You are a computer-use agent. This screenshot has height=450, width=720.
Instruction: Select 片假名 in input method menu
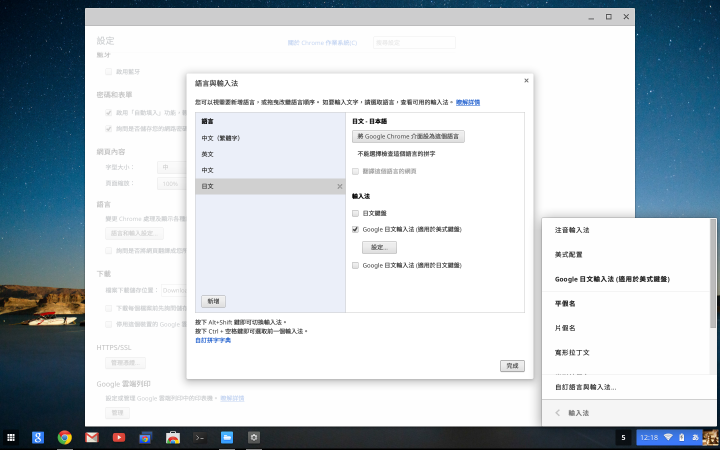[626, 328]
